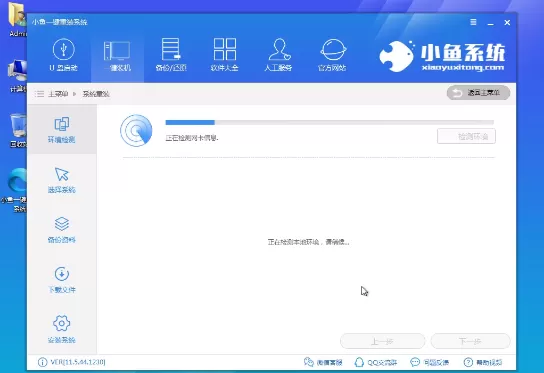Click the breadcrumb list icon beside 主菜单
The width and height of the screenshot is (544, 373).
pyautogui.click(x=39, y=94)
